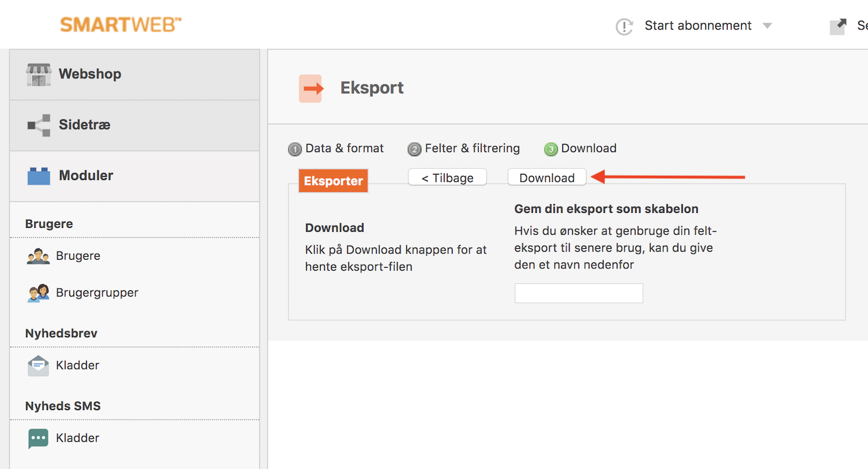Select the Brugergrupper group icon
This screenshot has height=469, width=868.
[x=37, y=293]
